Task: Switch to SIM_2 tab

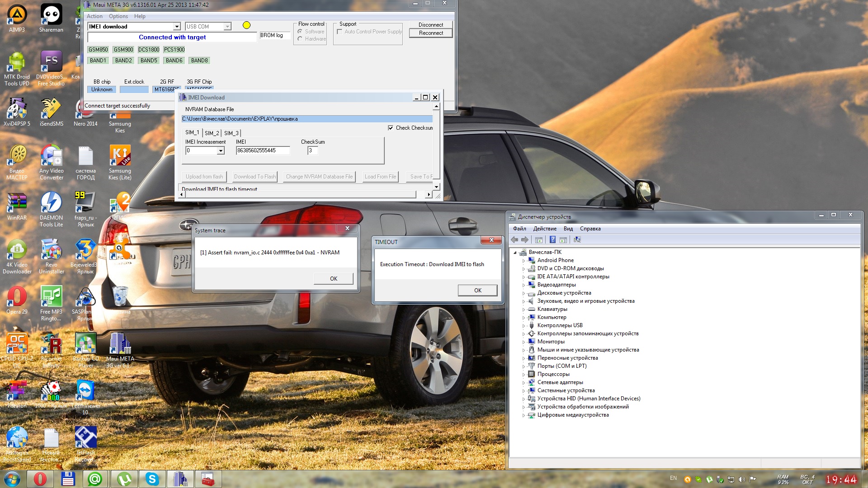Action: point(212,133)
